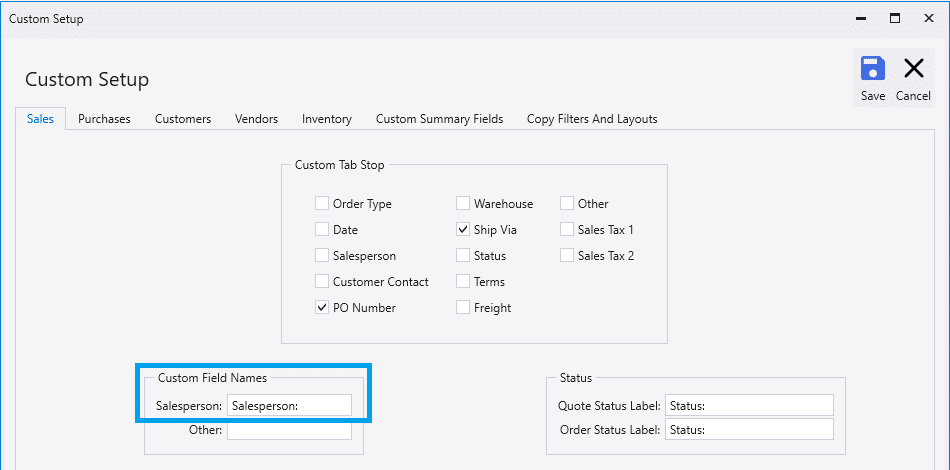950x470 pixels.
Task: Enable the Warehouse tab stop checkbox
Action: click(x=463, y=204)
